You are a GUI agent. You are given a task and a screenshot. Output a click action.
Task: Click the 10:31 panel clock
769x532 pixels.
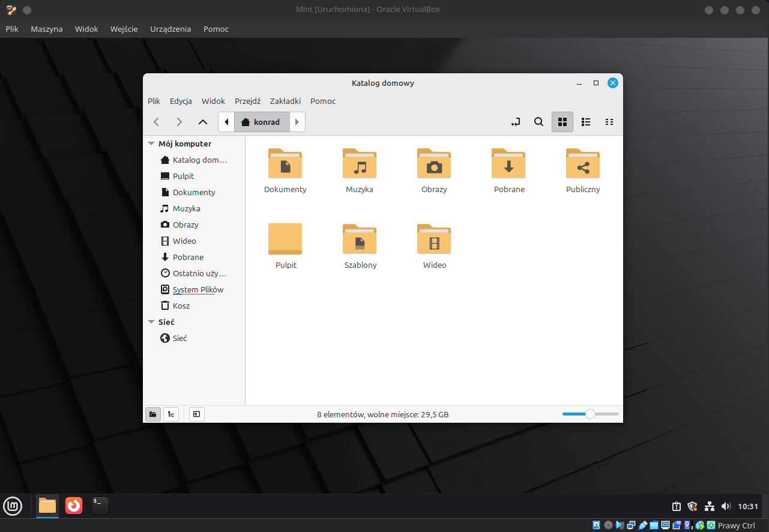coord(748,507)
